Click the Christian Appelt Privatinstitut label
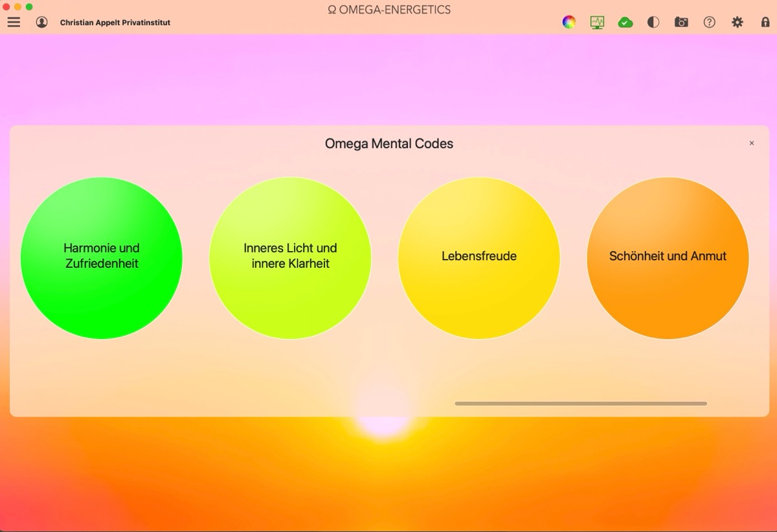 click(115, 23)
